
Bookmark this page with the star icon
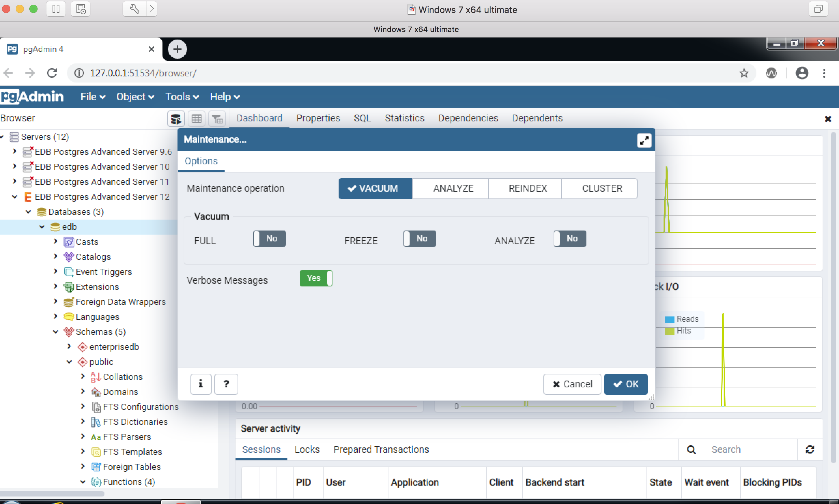(744, 73)
